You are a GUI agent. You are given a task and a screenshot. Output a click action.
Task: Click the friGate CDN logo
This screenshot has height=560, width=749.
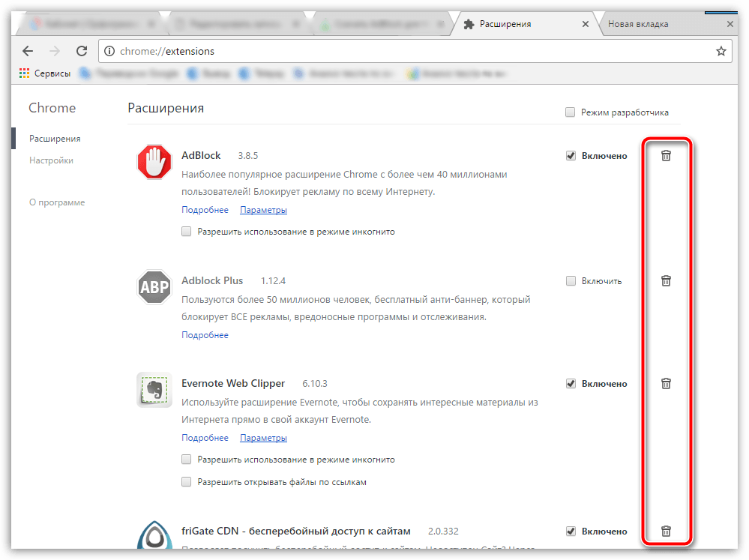click(x=154, y=535)
